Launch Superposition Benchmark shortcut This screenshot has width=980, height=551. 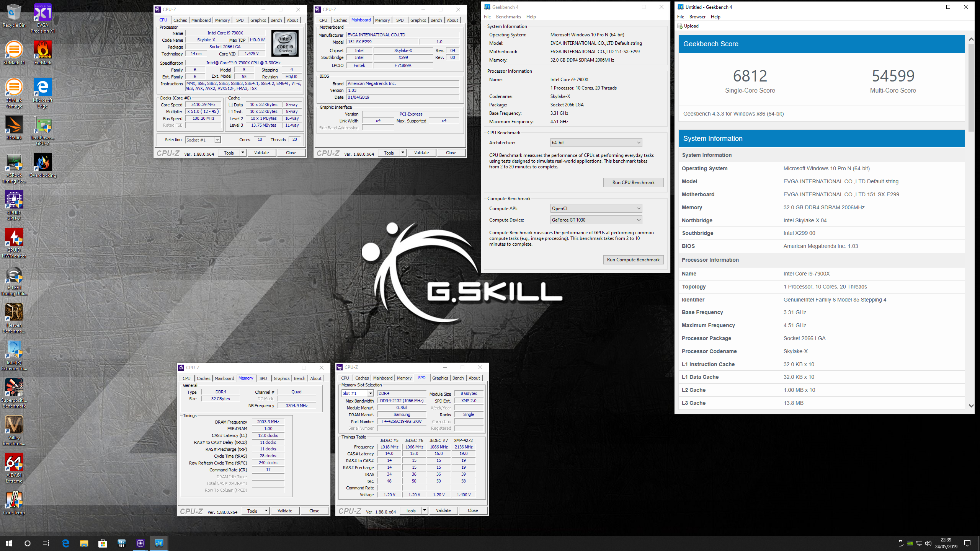click(x=14, y=393)
